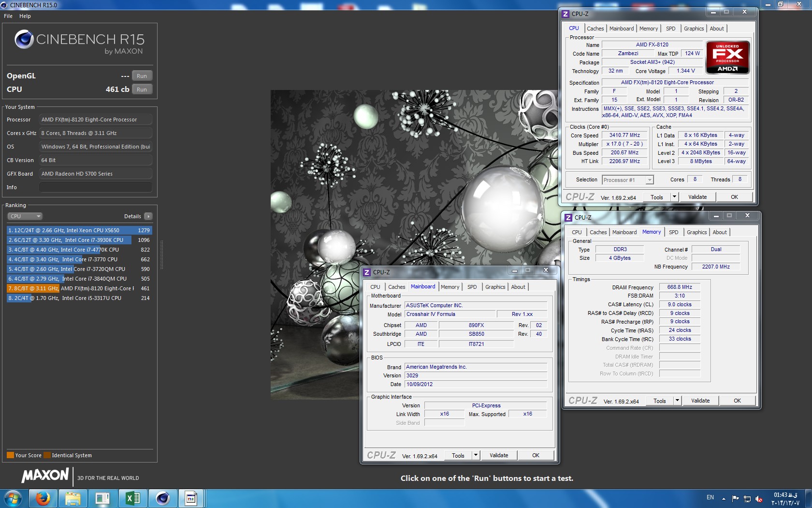
Task: Open Graphics tab in Memory CPU-Z window
Action: 696,232
